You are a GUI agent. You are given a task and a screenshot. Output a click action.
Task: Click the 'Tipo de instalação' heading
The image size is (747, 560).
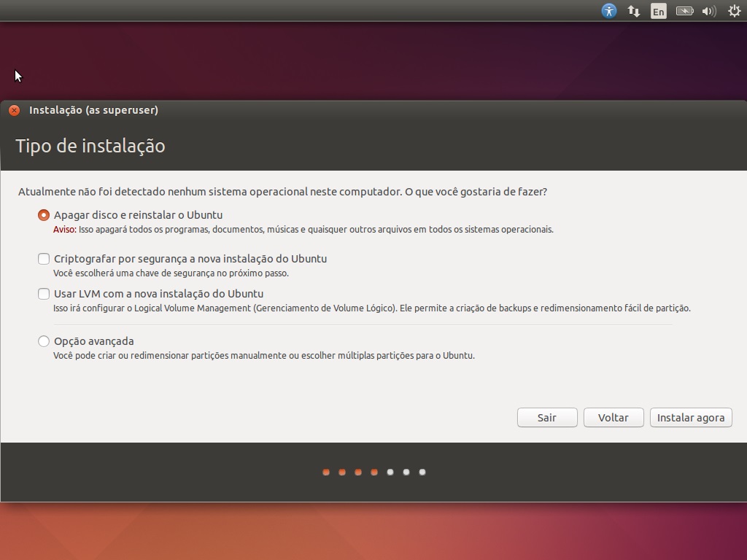pyautogui.click(x=90, y=146)
